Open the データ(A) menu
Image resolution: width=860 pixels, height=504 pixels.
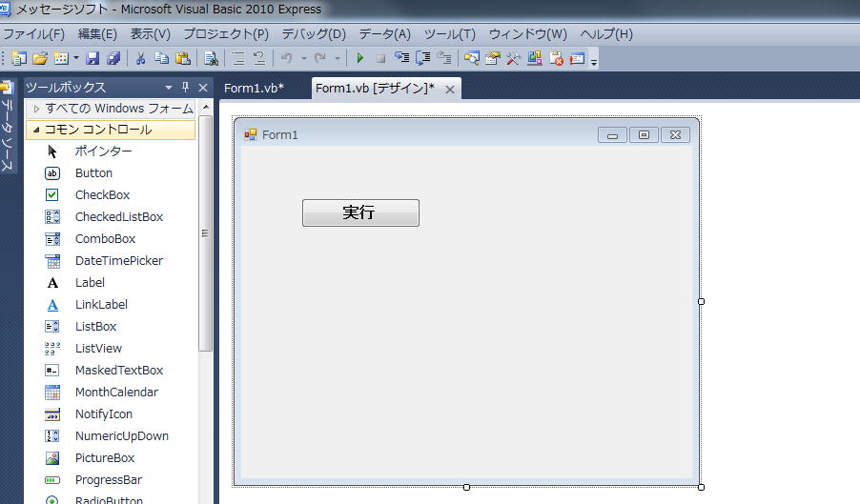[384, 34]
